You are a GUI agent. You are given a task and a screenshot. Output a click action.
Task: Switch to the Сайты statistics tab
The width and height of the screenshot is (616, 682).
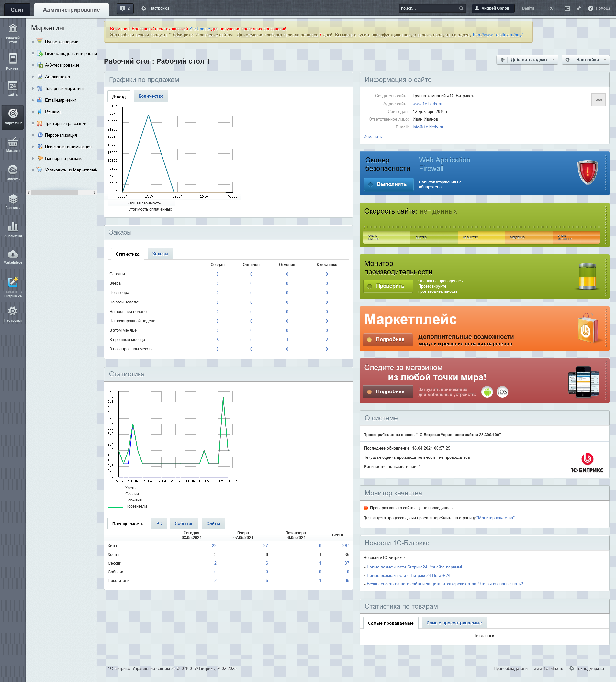(213, 524)
